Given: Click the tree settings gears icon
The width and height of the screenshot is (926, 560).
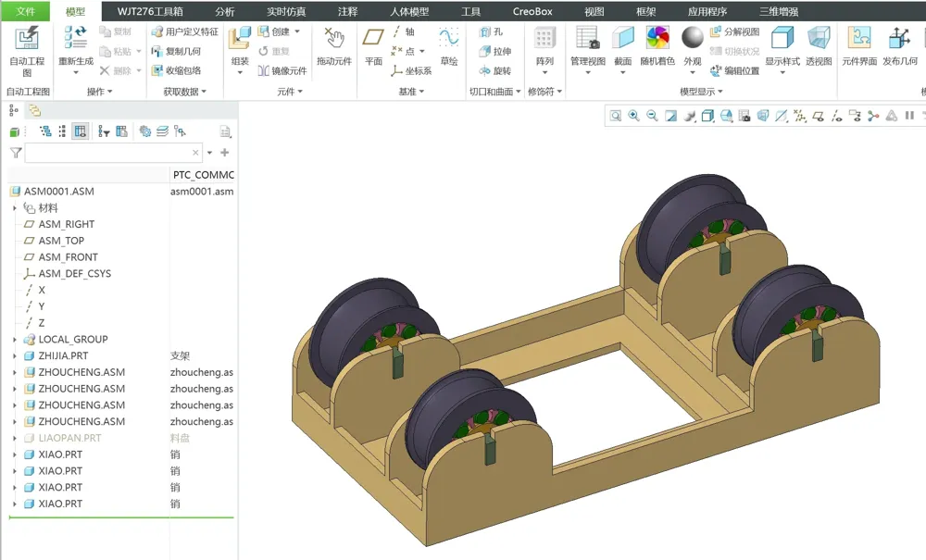Looking at the screenshot, I should click(x=144, y=131).
